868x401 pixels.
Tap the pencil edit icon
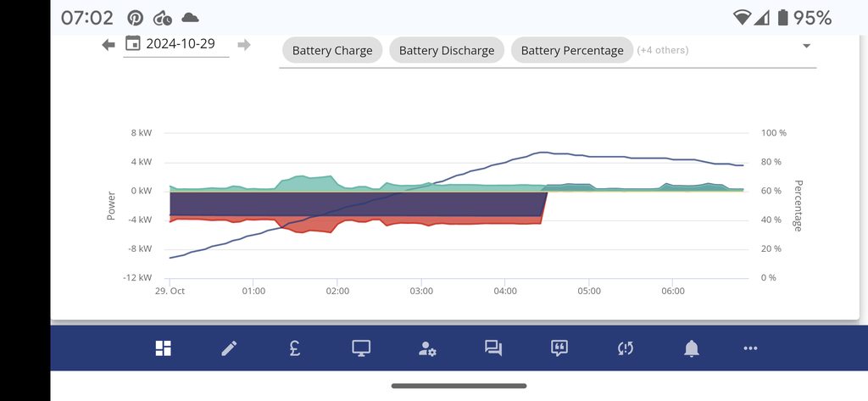point(229,348)
